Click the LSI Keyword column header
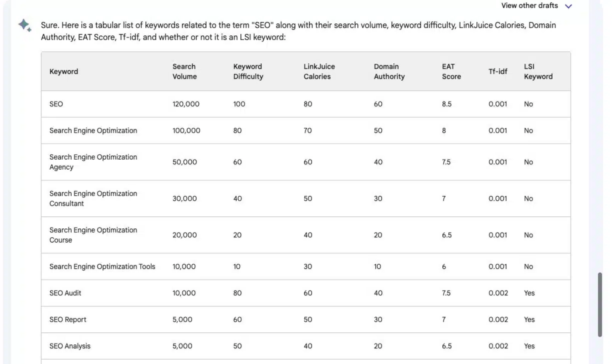612x364 pixels. pos(538,72)
